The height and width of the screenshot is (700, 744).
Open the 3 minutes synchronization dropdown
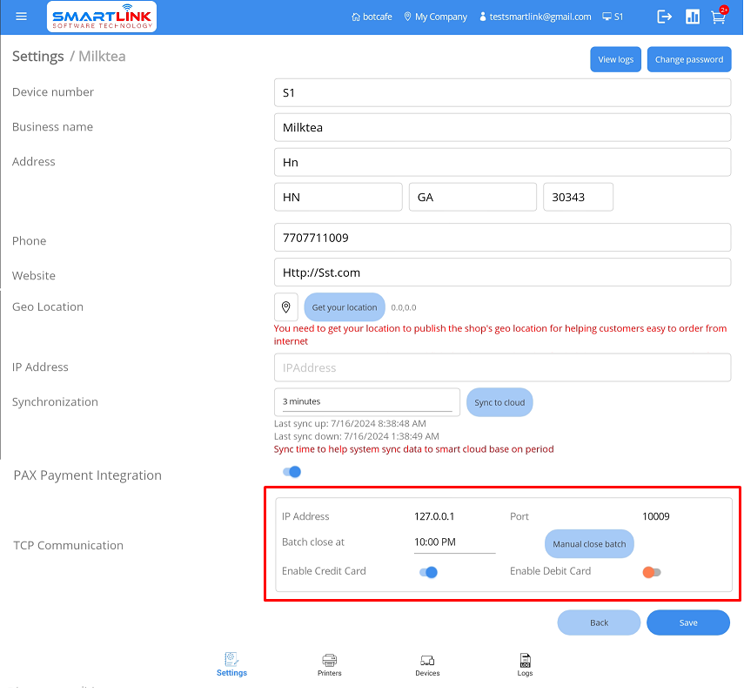pyautogui.click(x=366, y=401)
